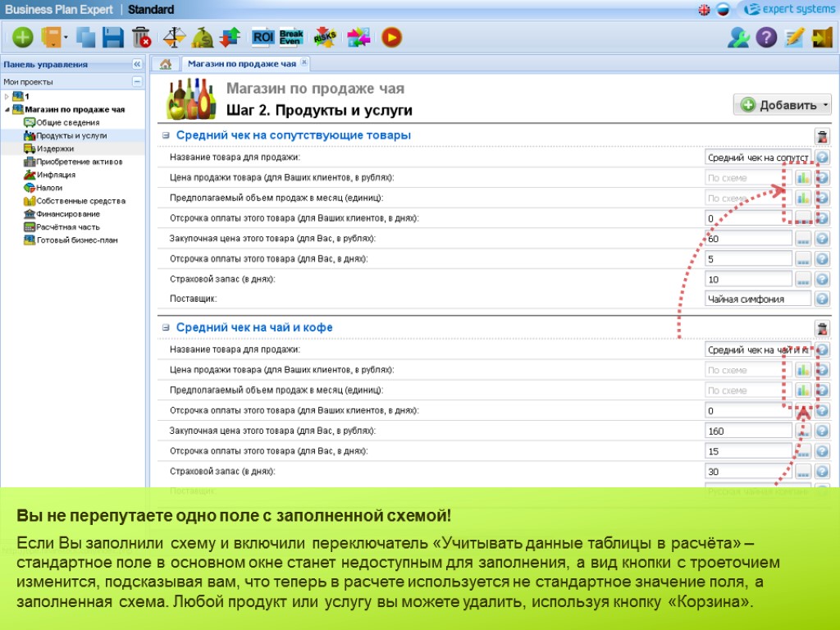Expand project 1 tree node
Screen dimensions: 840x630
click(x=7, y=97)
